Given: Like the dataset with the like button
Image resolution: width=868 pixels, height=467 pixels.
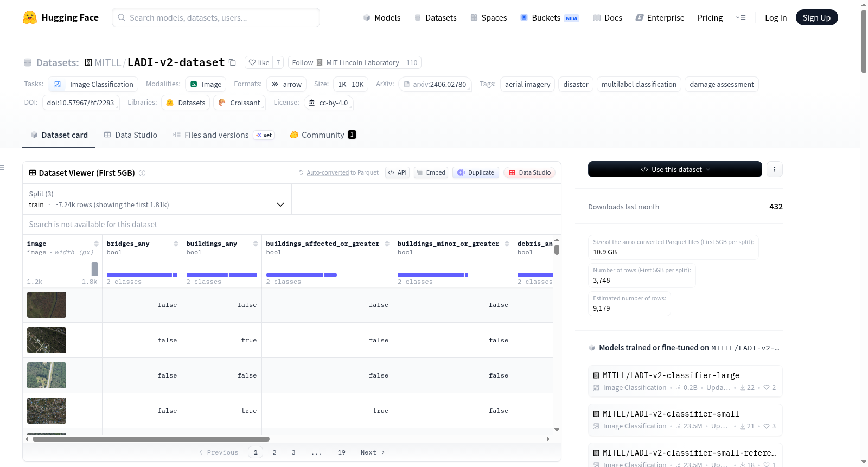Looking at the screenshot, I should (259, 62).
